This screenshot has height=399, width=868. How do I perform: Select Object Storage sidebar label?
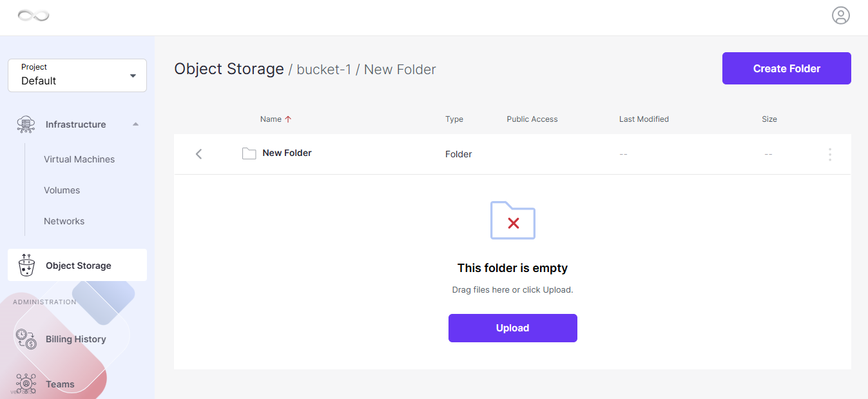pos(79,266)
